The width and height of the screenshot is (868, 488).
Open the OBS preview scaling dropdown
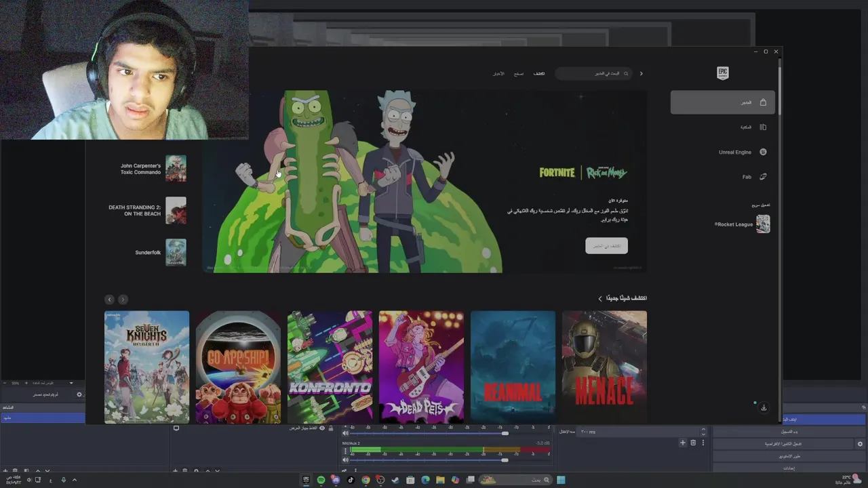(52, 383)
